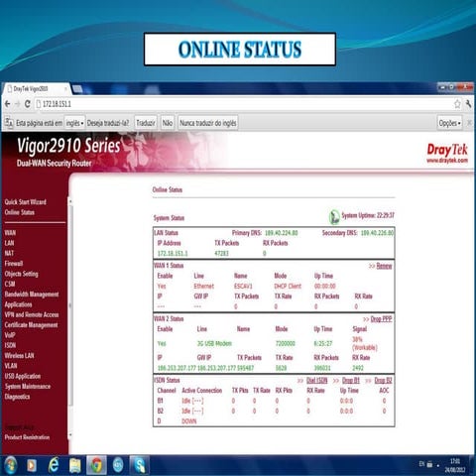Open new browser tab button
Viewport: 476px width, 476px height.
click(77, 88)
